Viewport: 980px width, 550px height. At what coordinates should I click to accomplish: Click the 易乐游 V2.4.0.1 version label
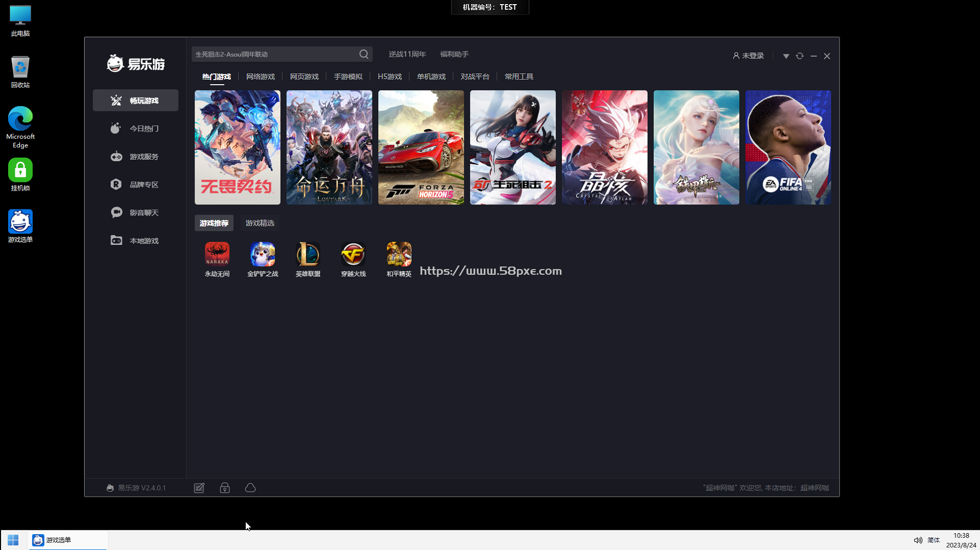136,488
